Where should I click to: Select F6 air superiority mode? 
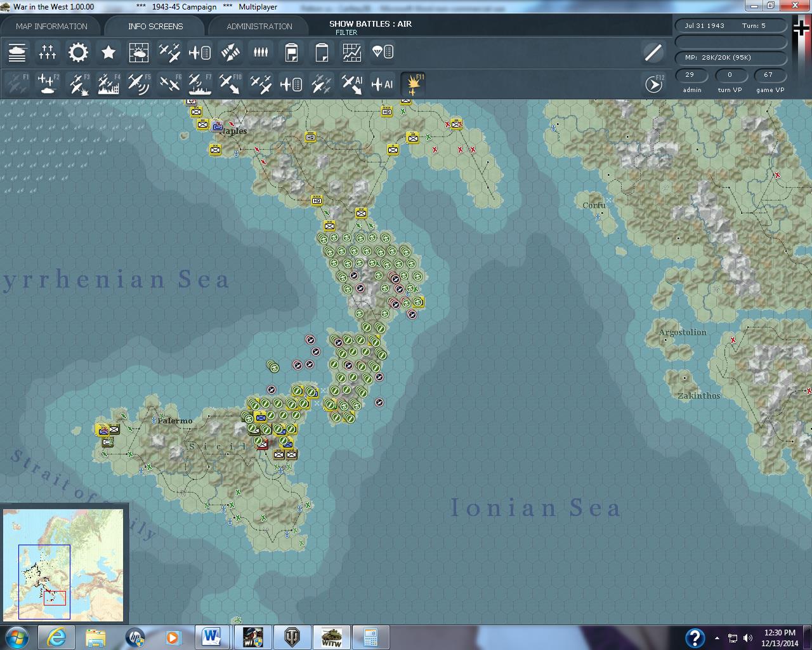[169, 84]
